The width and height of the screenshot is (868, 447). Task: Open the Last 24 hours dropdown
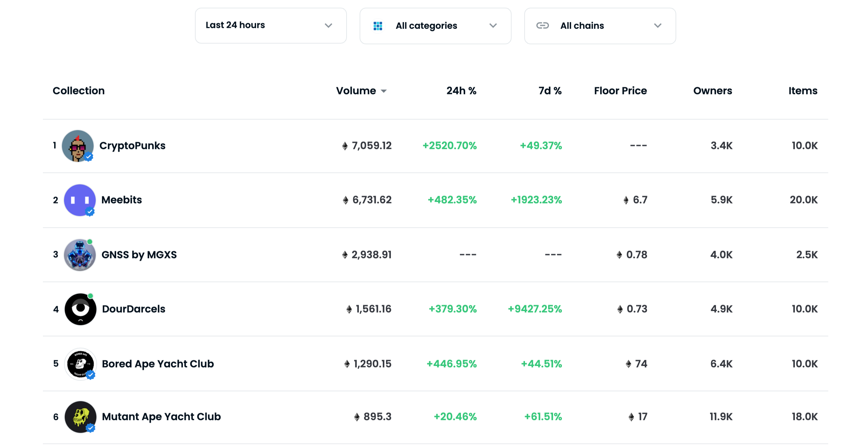(x=271, y=26)
